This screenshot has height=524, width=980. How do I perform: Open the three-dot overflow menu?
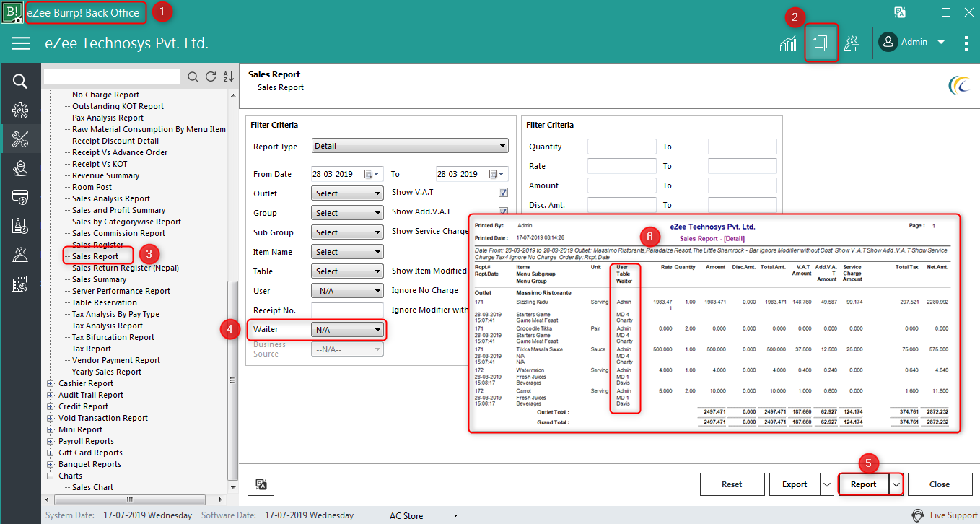pos(966,43)
